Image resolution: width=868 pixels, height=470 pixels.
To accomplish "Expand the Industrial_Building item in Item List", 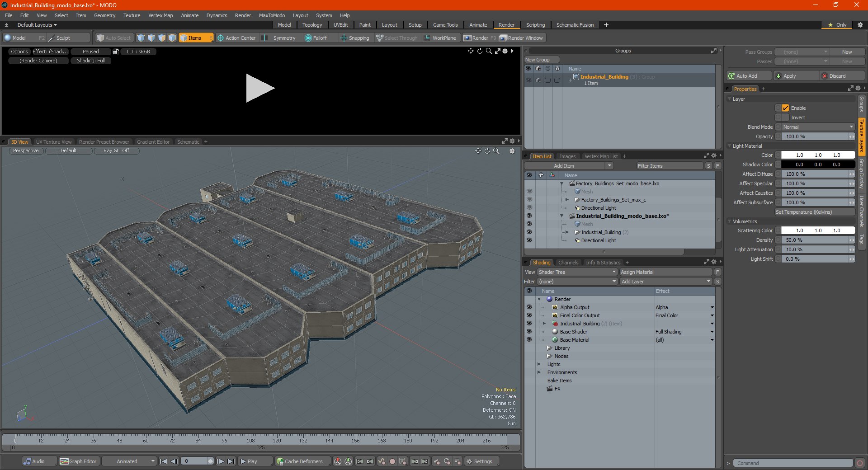I will point(567,232).
